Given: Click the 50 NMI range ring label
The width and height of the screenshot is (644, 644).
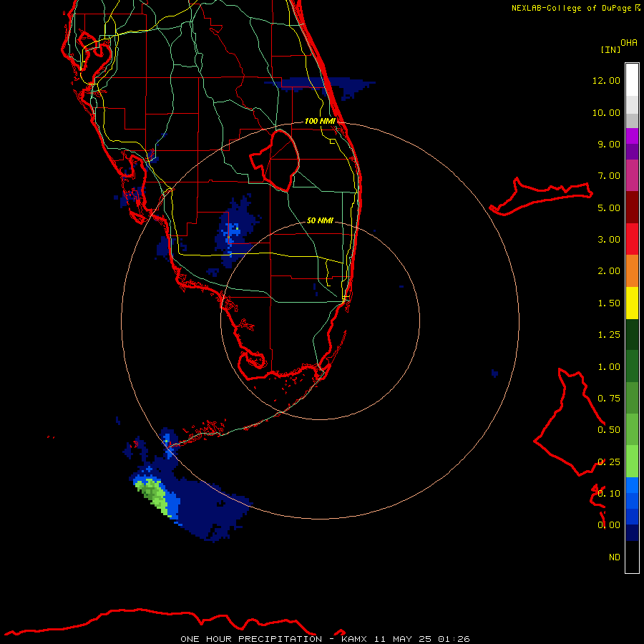Looking at the screenshot, I should 320,220.
